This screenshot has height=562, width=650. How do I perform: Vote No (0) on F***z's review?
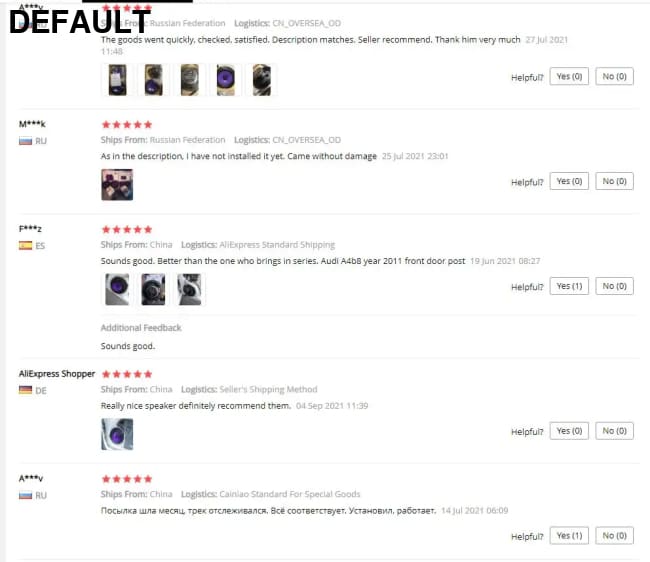point(614,286)
